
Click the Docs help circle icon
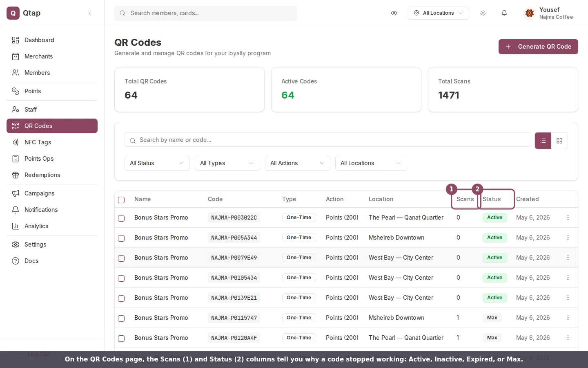16,261
